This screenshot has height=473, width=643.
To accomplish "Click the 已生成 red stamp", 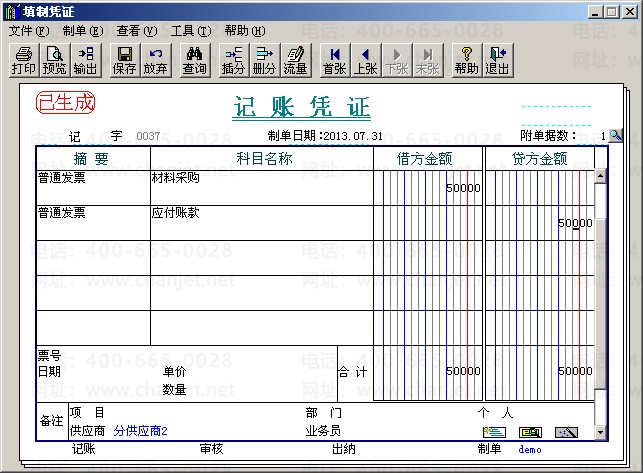I will tap(66, 103).
